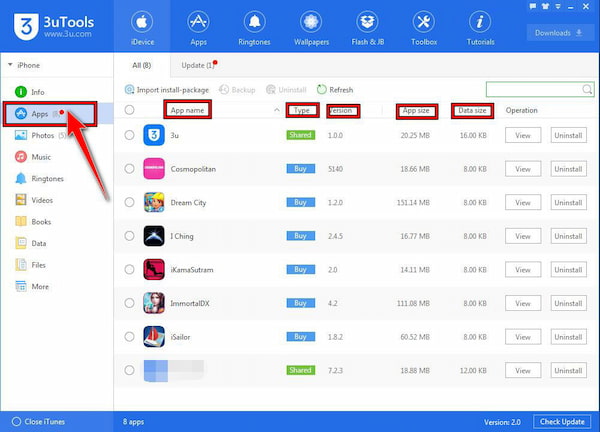Select Music in the sidebar
This screenshot has height=432, width=600.
tap(33, 157)
